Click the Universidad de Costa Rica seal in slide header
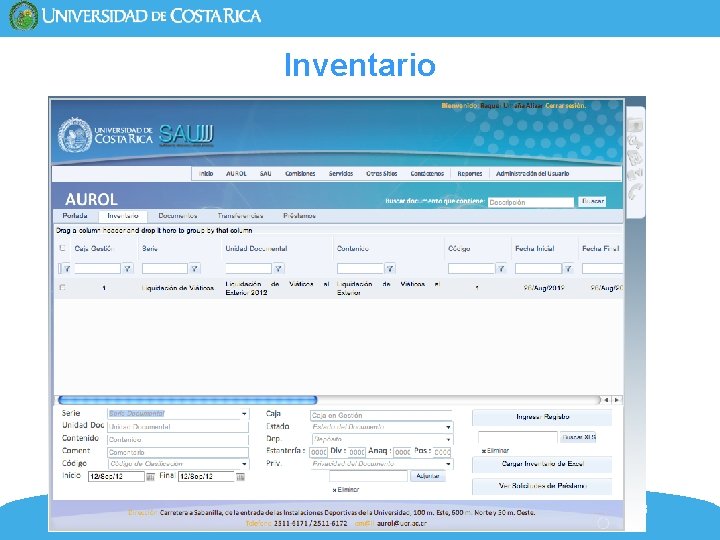Screen dimensions: 720x540 pos(23,16)
